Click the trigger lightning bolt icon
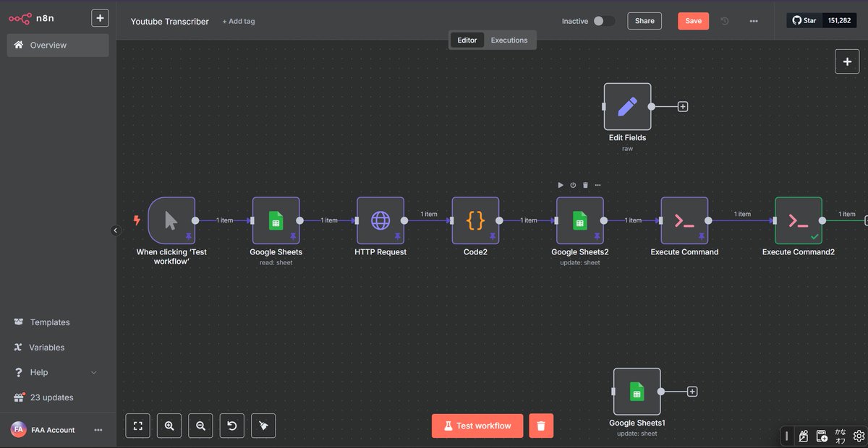Viewport: 868px width, 448px height. coord(137,220)
